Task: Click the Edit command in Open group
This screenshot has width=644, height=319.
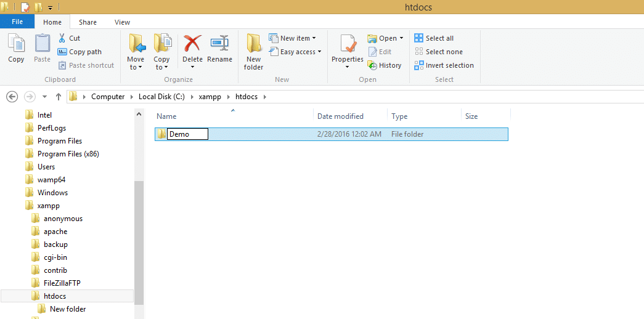Action: click(380, 52)
